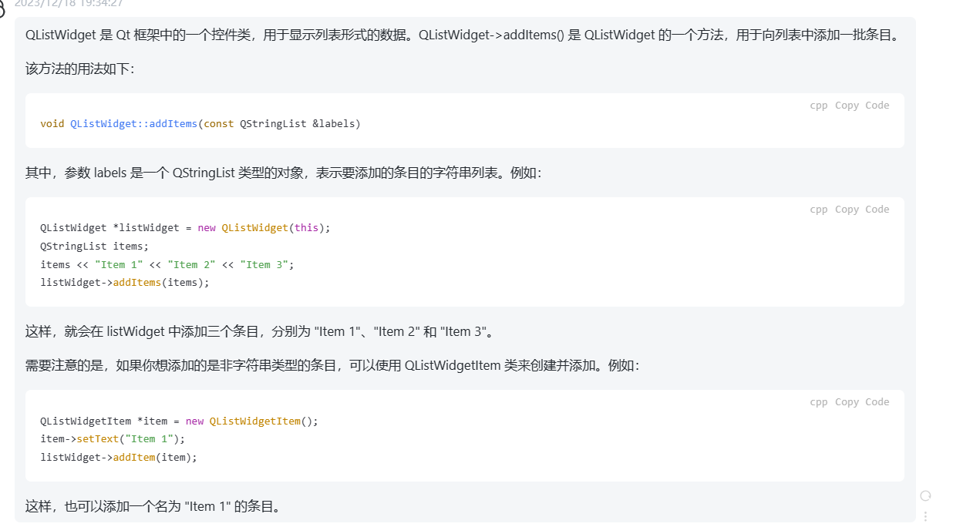The height and width of the screenshot is (527, 980).
Task: Click the cpp label on the addItems signature block
Action: pos(818,106)
